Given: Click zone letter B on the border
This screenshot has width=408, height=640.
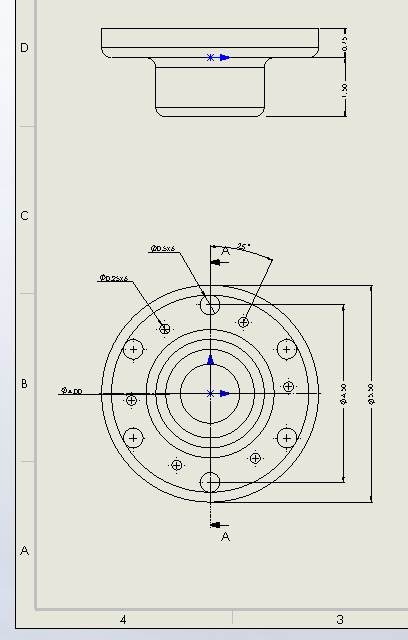Looking at the screenshot, I should click(24, 384).
